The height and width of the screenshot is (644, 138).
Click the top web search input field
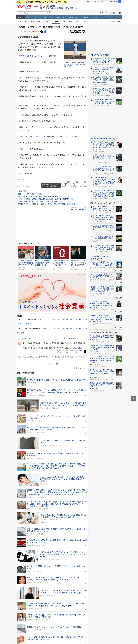pos(103,2)
